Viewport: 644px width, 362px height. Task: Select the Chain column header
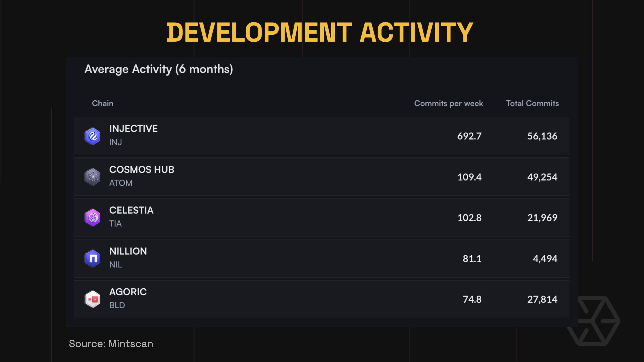[x=103, y=103]
